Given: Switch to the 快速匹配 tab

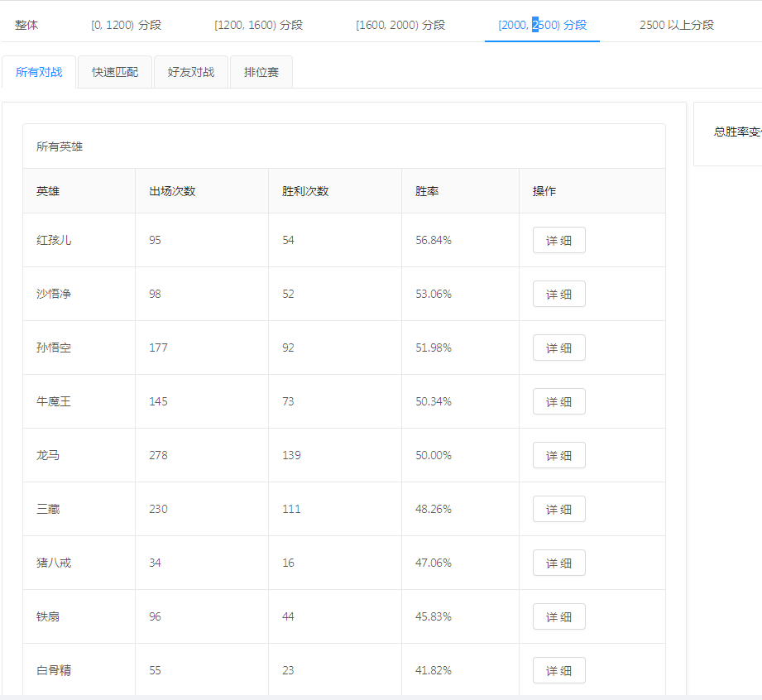Looking at the screenshot, I should coord(115,72).
